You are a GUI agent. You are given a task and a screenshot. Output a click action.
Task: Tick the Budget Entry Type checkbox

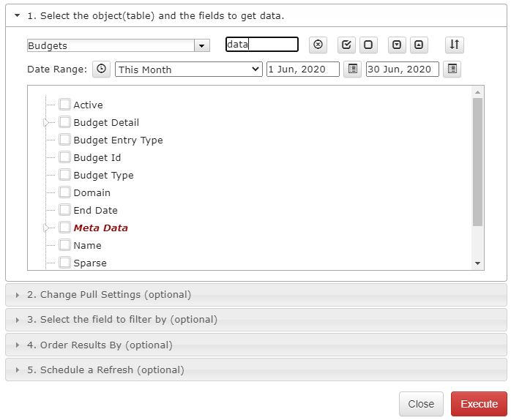tap(64, 140)
